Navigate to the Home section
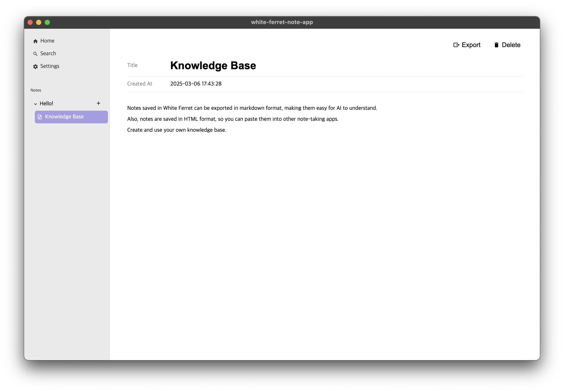 click(47, 41)
